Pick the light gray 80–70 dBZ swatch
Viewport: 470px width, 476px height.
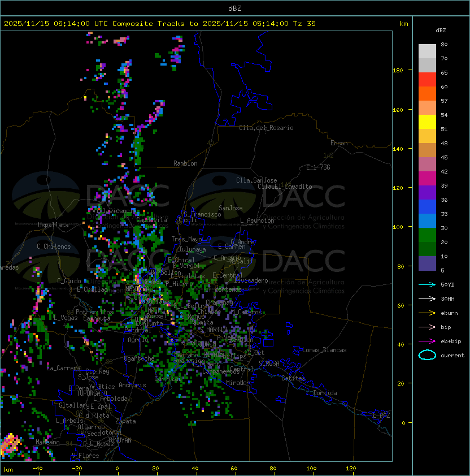tap(427, 51)
